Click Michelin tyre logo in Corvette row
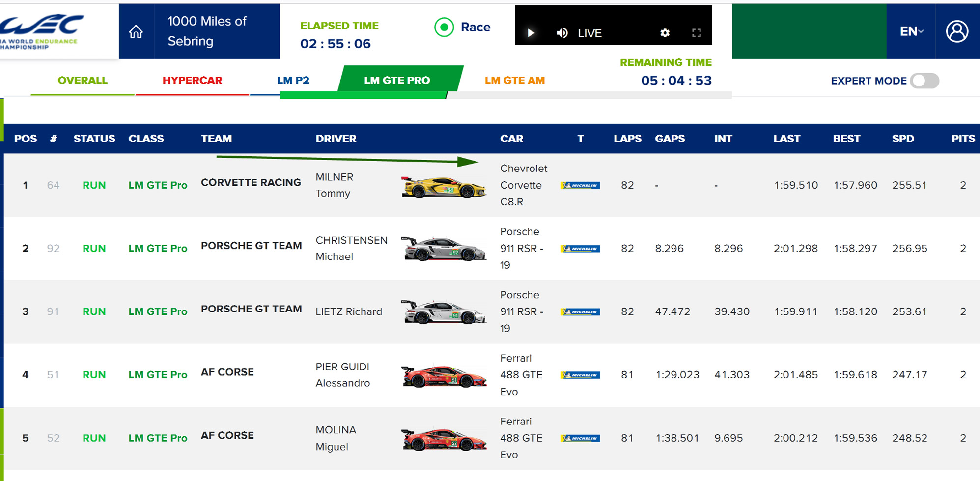980x481 pixels. pyautogui.click(x=580, y=185)
